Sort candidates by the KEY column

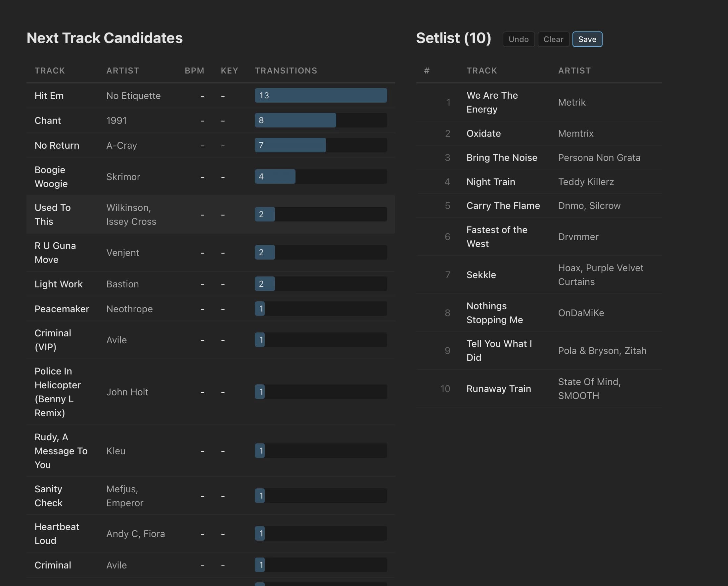(229, 70)
